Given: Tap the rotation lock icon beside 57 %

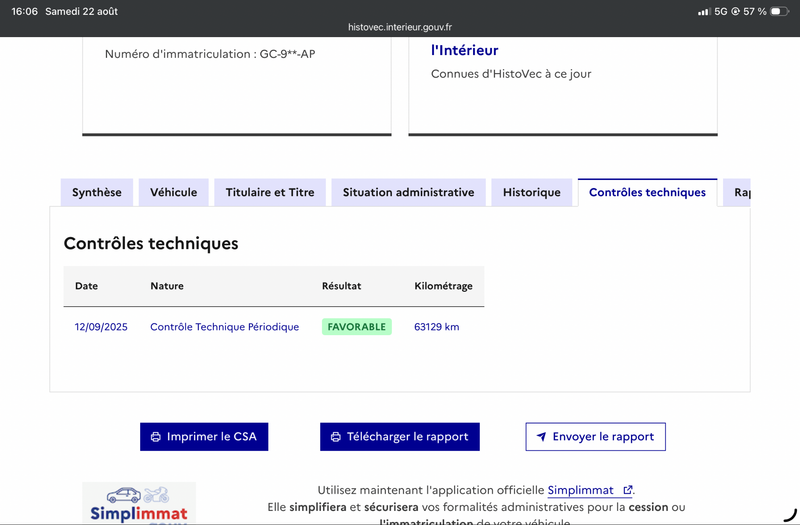Looking at the screenshot, I should tap(735, 11).
